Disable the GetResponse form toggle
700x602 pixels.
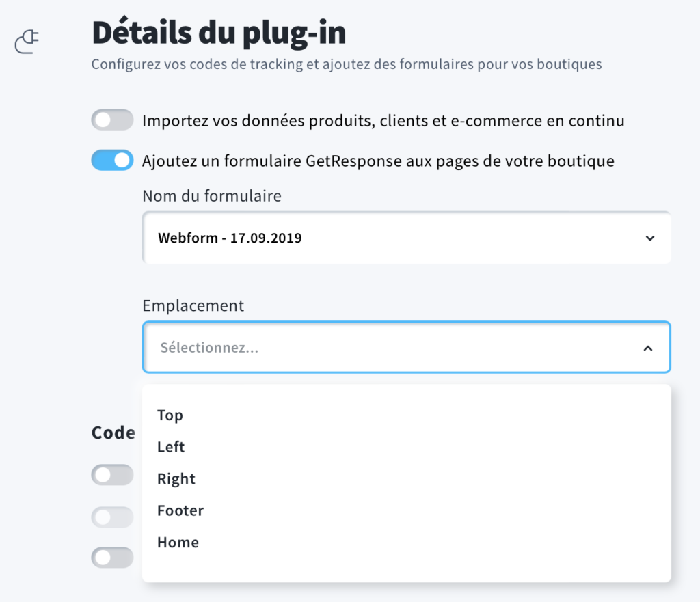tap(112, 160)
